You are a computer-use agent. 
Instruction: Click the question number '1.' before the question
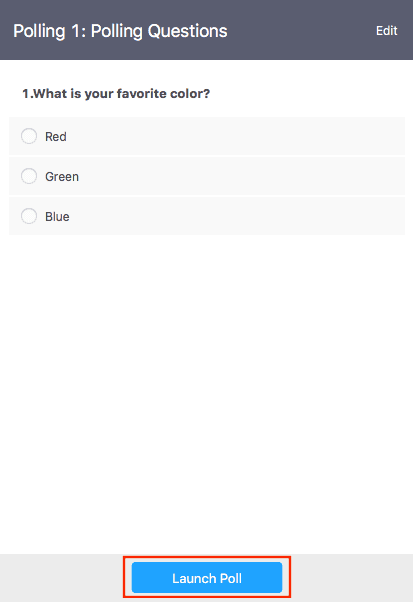27,94
